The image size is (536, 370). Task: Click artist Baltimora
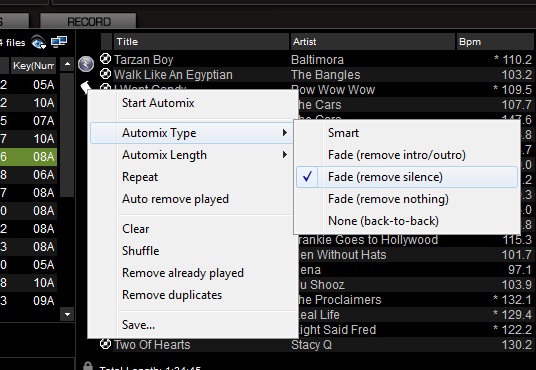(317, 60)
